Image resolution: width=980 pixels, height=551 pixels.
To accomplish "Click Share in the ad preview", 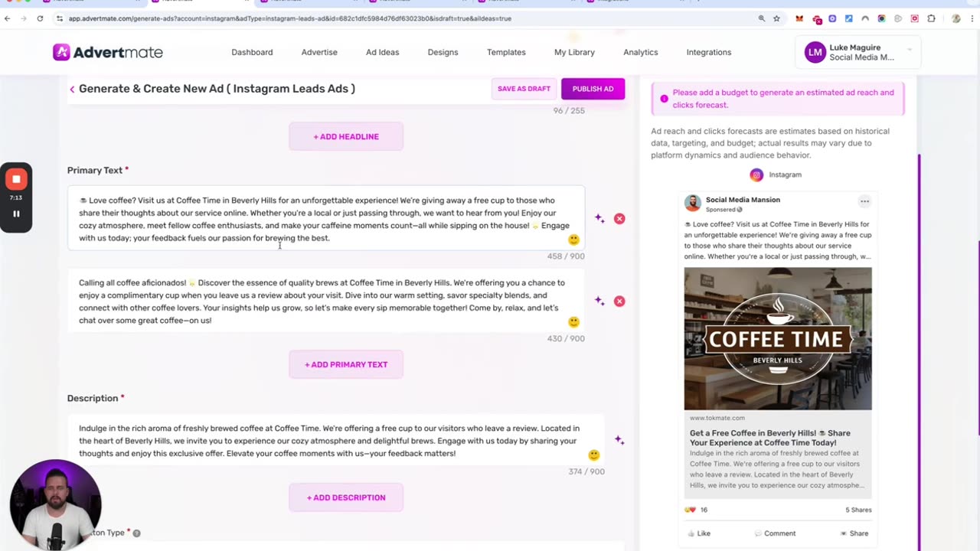I will tap(854, 533).
